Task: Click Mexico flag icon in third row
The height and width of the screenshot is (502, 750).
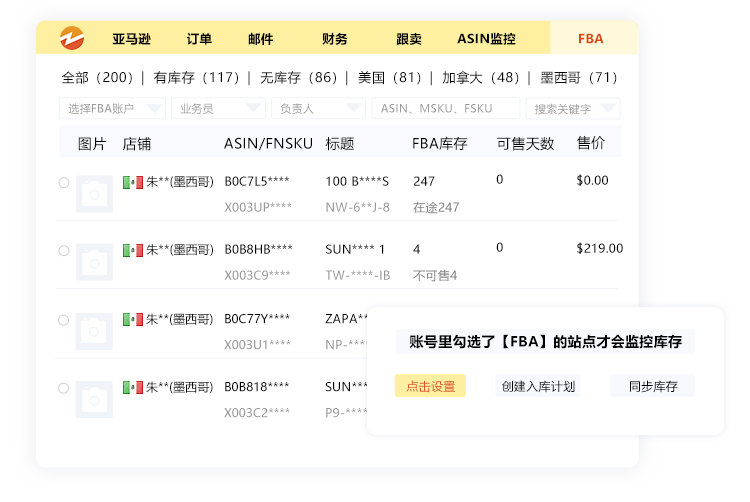Action: pos(133,320)
